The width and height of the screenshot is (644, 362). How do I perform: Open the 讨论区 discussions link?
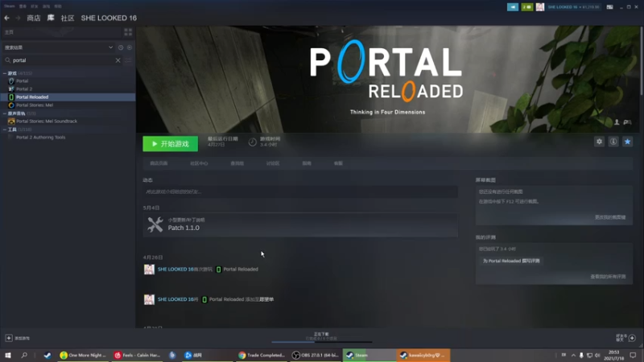click(x=273, y=163)
